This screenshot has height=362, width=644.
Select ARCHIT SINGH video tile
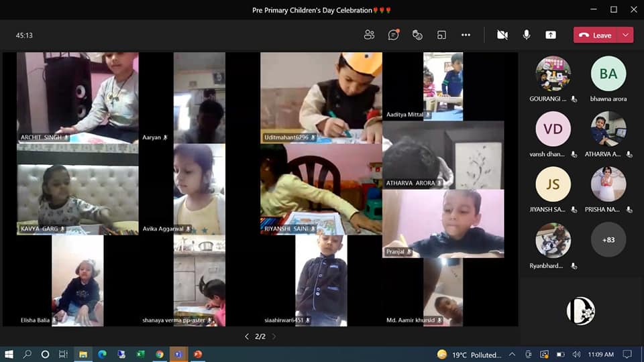coord(78,98)
